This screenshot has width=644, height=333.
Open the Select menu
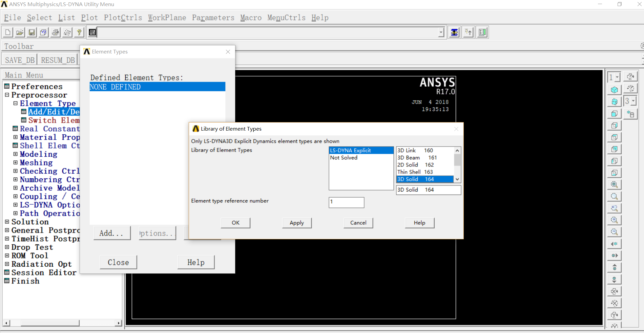40,18
